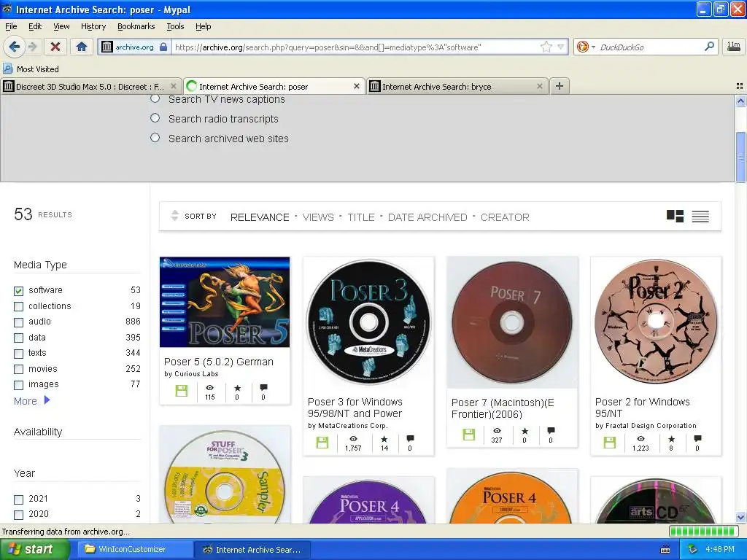Click the vertical scrollbar up arrow
747x560 pixels.
[740, 101]
